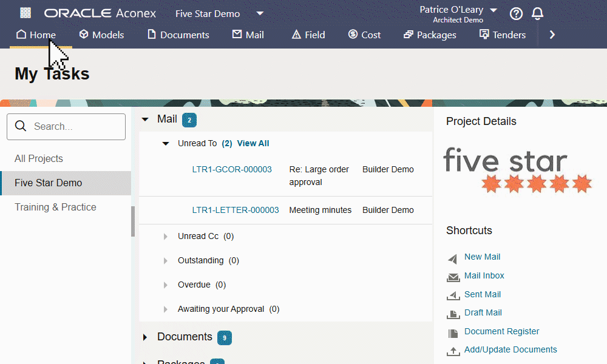Click 'Meeting minutes' subject text
Viewport: 607px width, 364px height.
(x=320, y=210)
